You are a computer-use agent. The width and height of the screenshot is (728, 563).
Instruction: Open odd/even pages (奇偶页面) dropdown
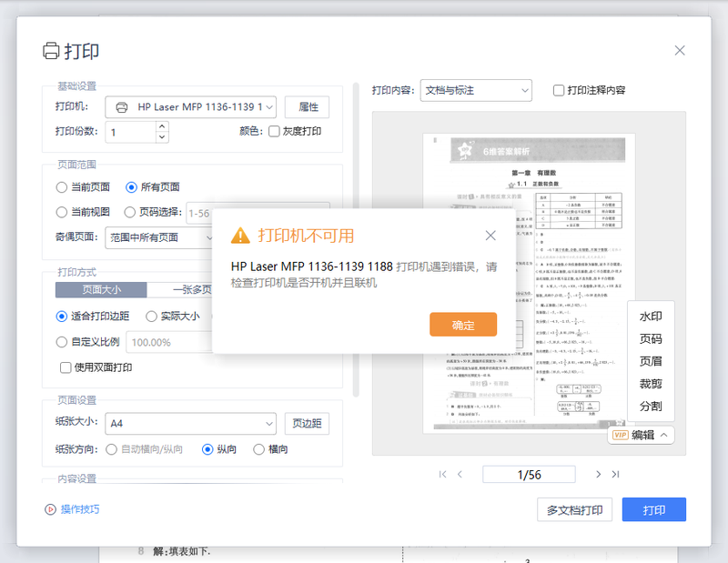point(159,237)
